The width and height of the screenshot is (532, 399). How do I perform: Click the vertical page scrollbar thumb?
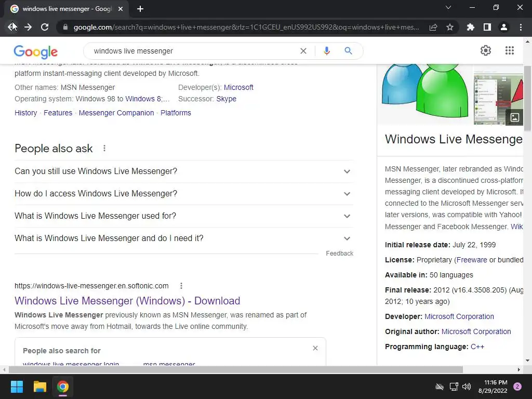point(528,98)
